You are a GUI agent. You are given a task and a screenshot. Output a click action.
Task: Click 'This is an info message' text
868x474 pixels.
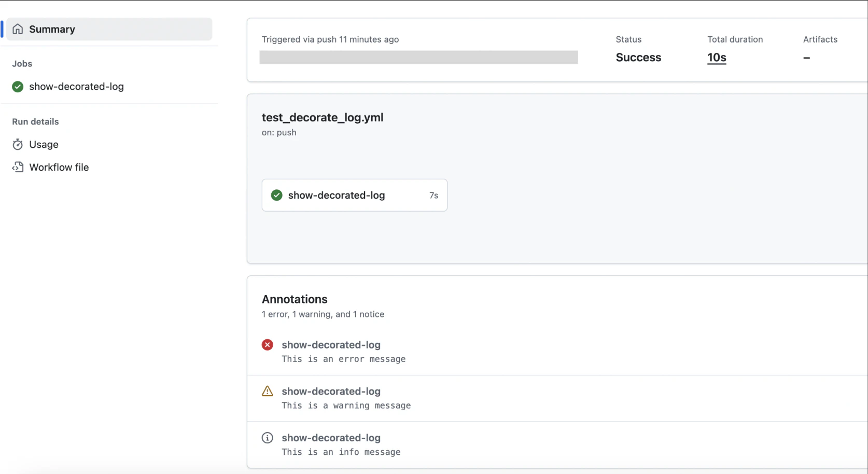tap(341, 452)
